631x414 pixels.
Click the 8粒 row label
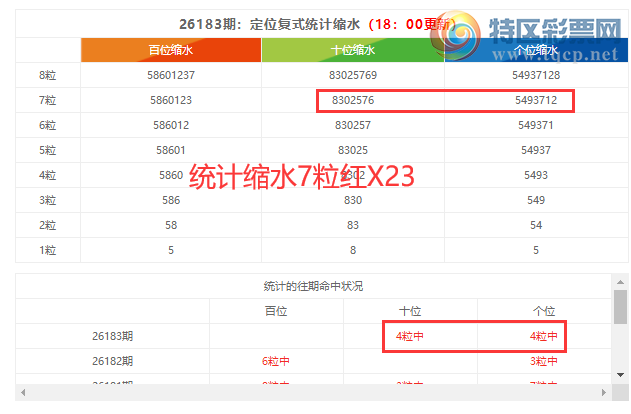pyautogui.click(x=47, y=75)
